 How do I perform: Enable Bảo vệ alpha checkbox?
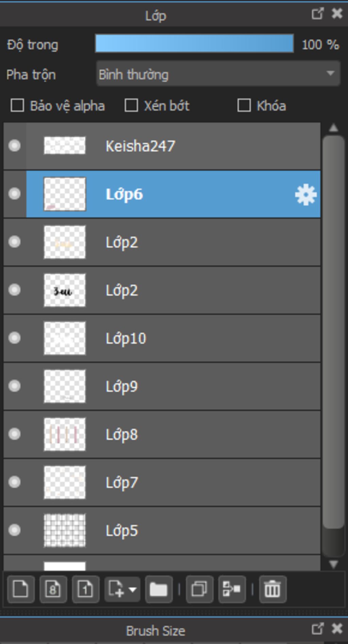(17, 105)
